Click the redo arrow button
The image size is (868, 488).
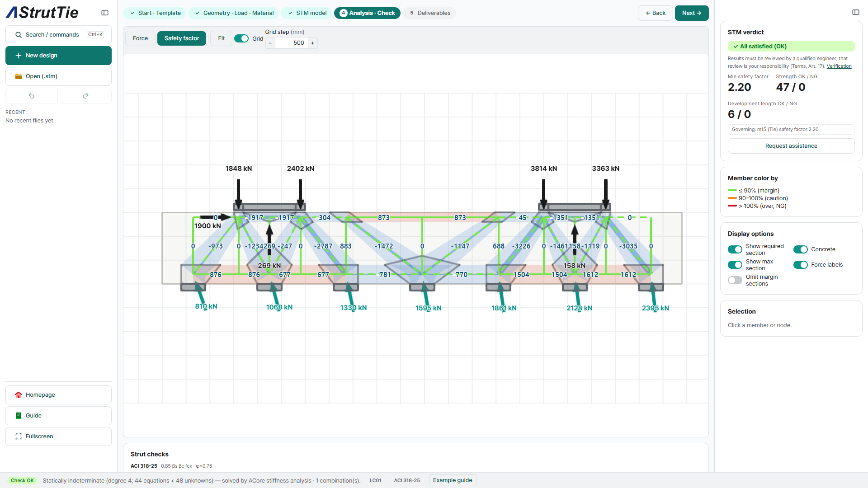click(x=85, y=96)
